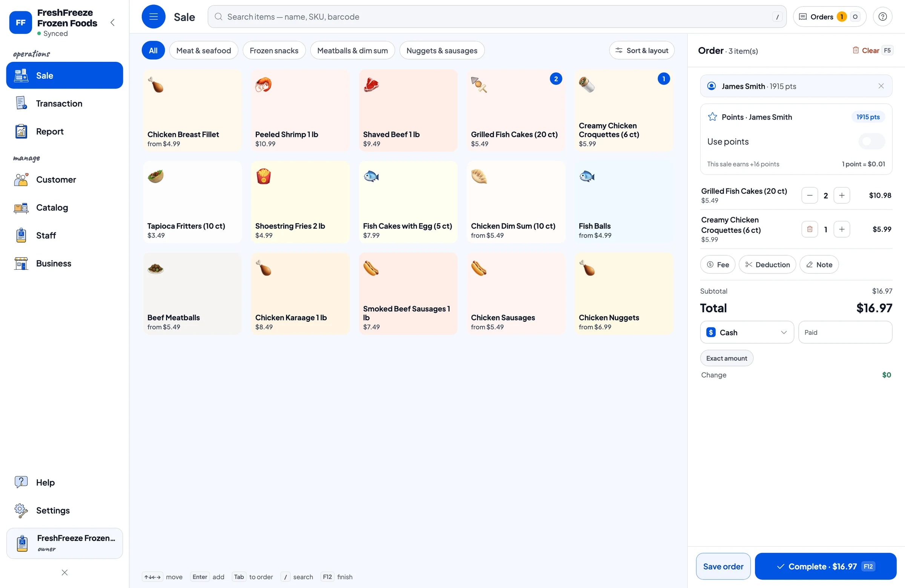905x588 pixels.
Task: Open the Orders list button
Action: pyautogui.click(x=829, y=17)
